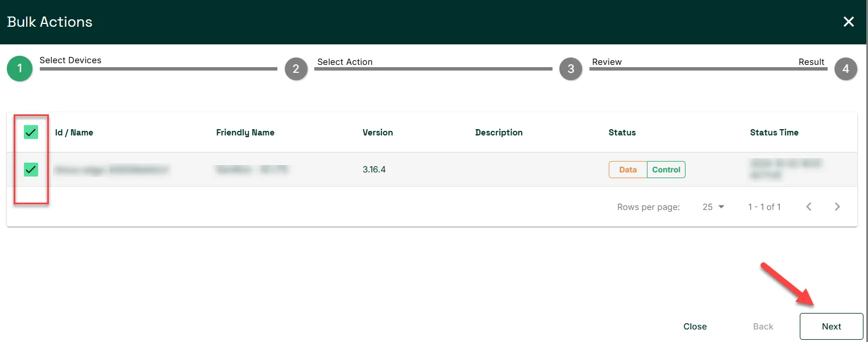The height and width of the screenshot is (342, 868).
Task: Click the Description column header
Action: pos(499,133)
